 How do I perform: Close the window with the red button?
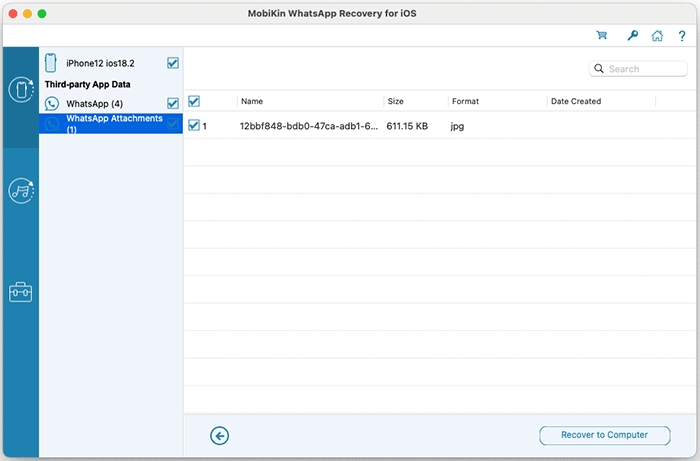pyautogui.click(x=13, y=14)
